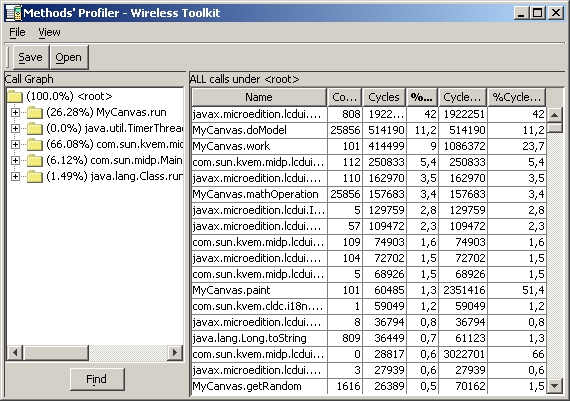Click the 250833 Cycles cell
Image resolution: width=570 pixels, height=401 pixels.
pyautogui.click(x=386, y=162)
